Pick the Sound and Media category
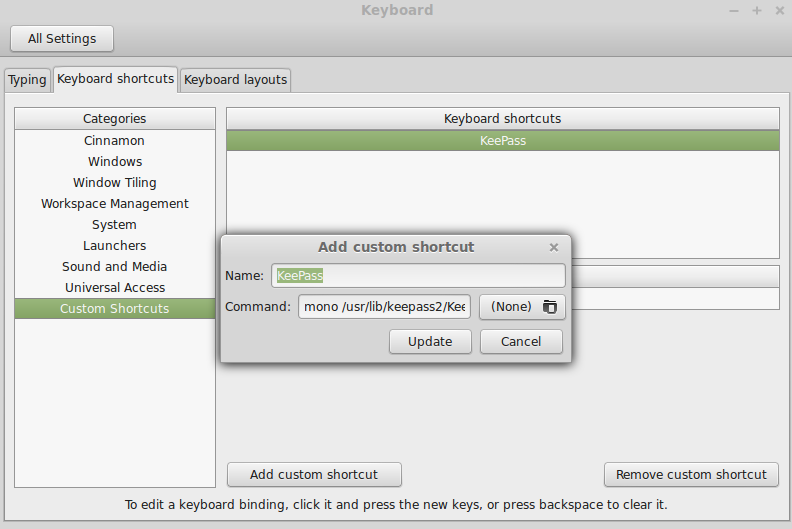 (x=114, y=267)
